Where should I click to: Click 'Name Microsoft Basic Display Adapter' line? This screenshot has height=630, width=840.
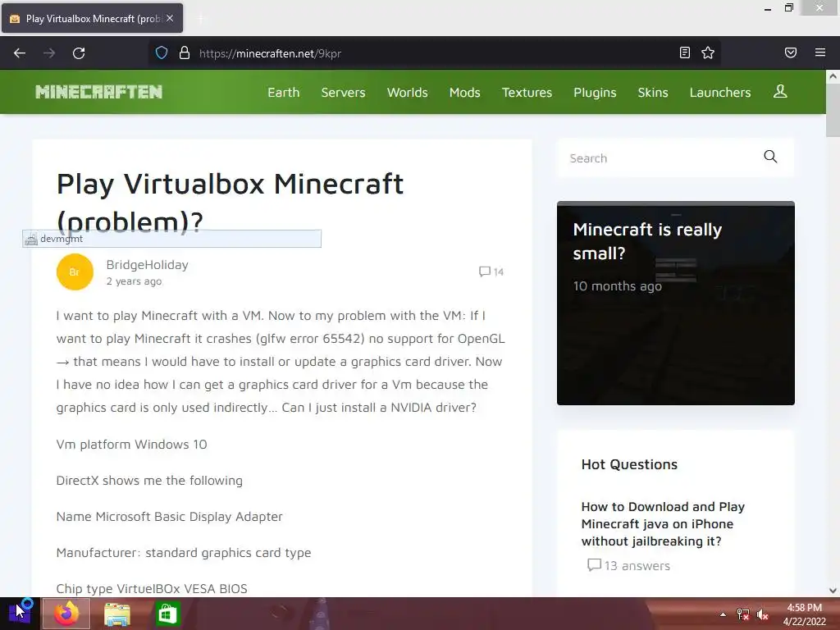[169, 517]
